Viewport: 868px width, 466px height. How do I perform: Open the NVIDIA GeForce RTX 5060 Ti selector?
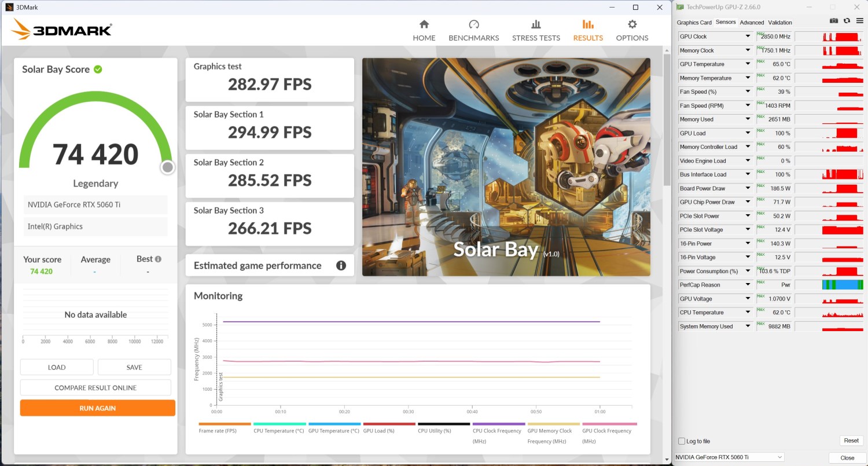(x=729, y=457)
